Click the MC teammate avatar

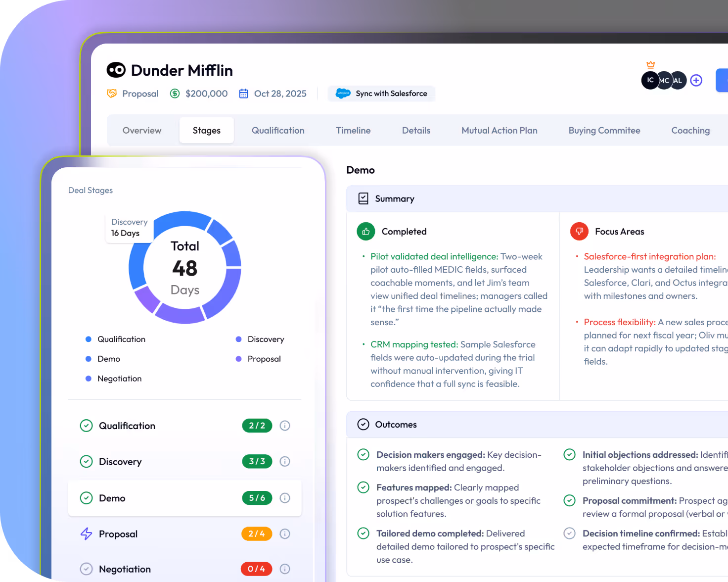point(664,80)
